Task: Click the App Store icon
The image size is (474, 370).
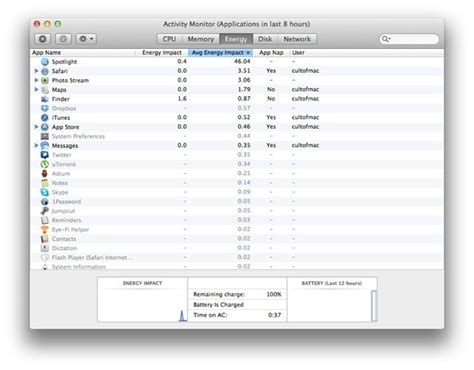Action: [45, 127]
